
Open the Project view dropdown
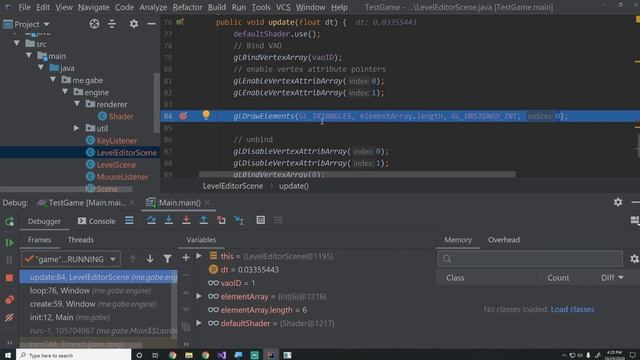(26, 24)
